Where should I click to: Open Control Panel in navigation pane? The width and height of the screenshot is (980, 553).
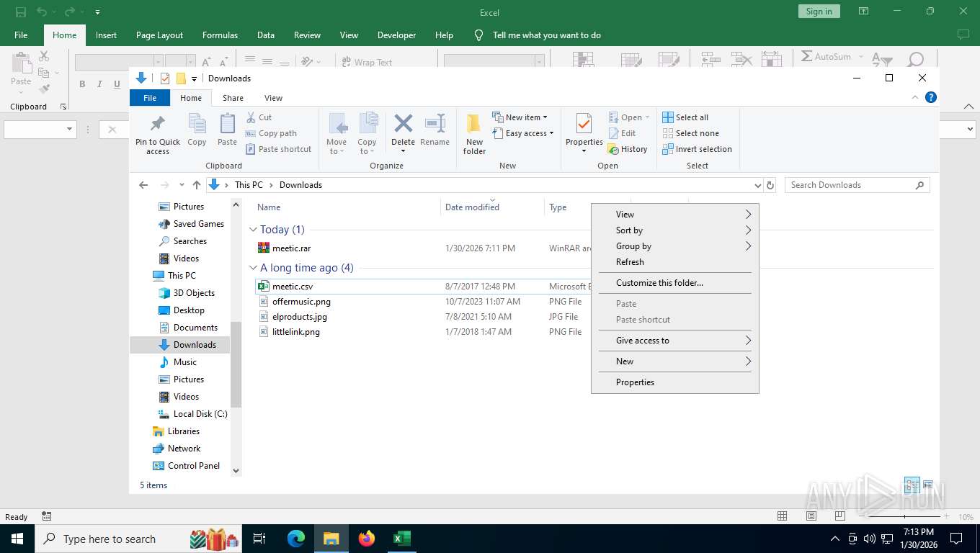coord(186,466)
